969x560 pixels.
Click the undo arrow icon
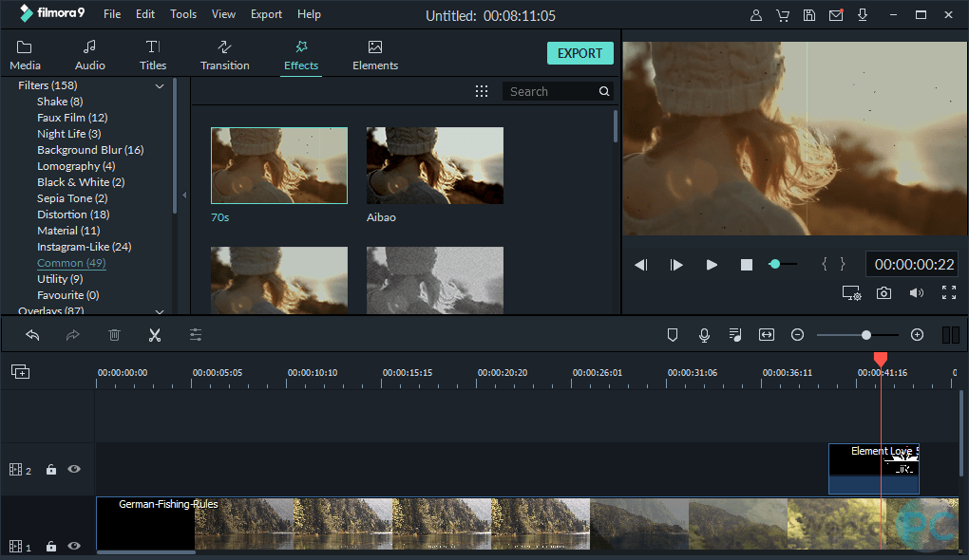pyautogui.click(x=32, y=335)
